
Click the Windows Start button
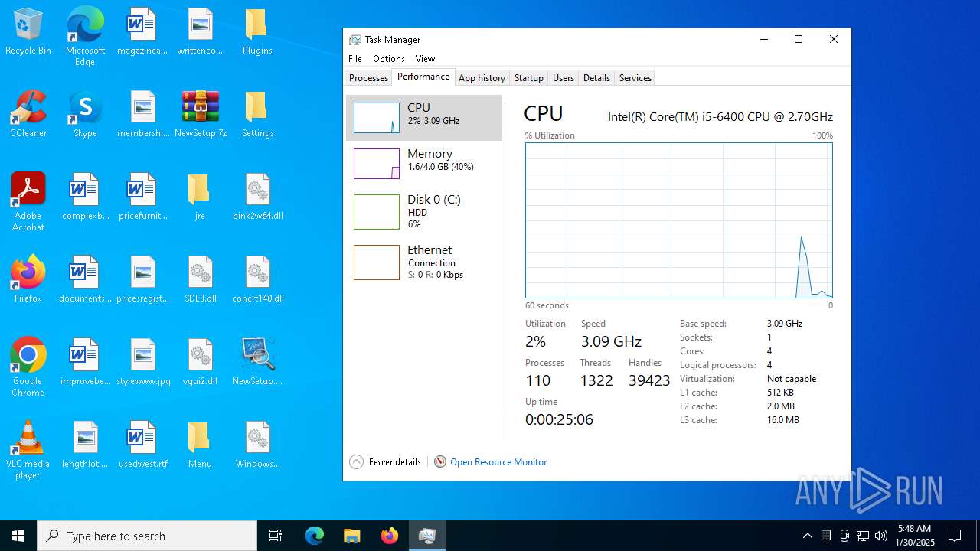(18, 536)
